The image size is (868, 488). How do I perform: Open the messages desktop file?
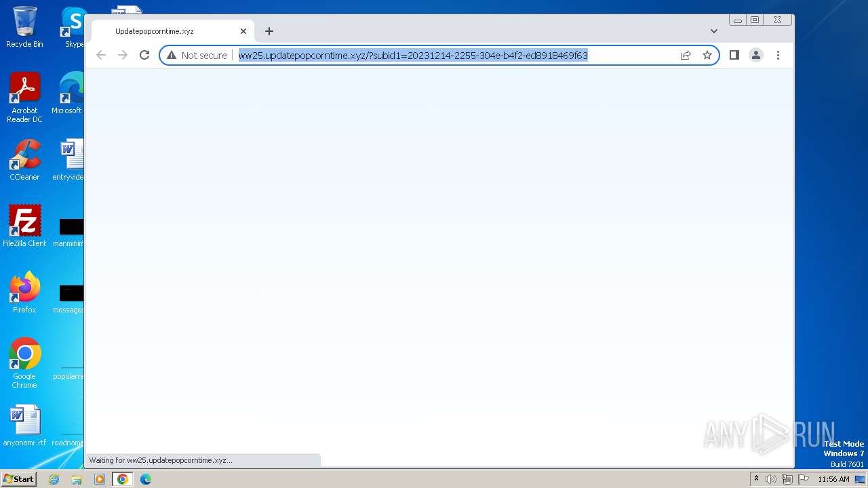point(69,298)
